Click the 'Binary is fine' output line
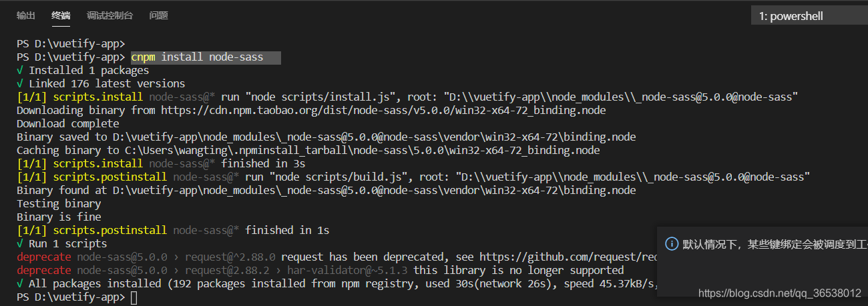 (x=59, y=217)
